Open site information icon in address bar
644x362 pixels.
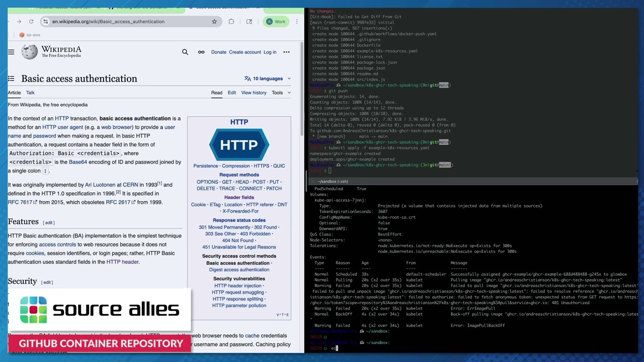(x=45, y=22)
